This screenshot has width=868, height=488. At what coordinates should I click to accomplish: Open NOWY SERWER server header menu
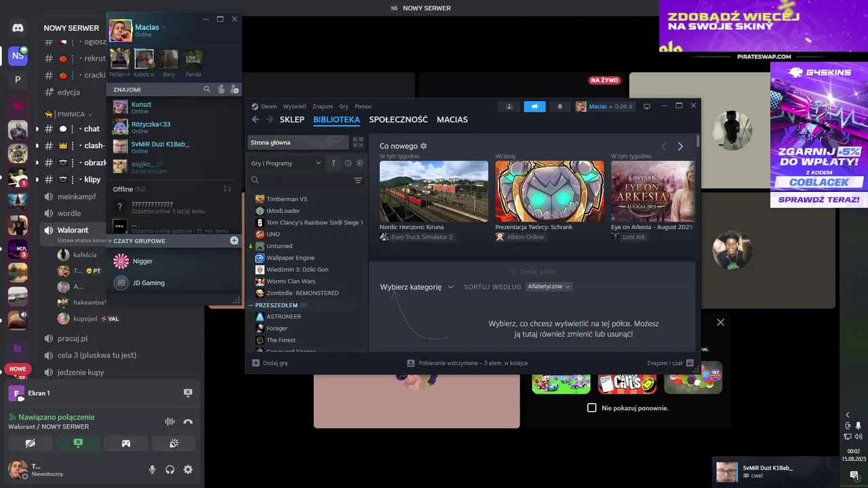pyautogui.click(x=71, y=28)
